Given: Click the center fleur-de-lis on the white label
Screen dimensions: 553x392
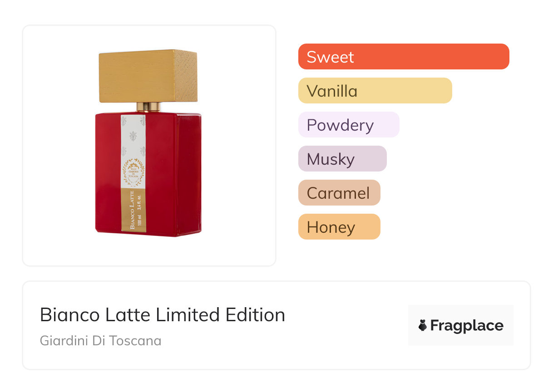Looking at the screenshot, I should pos(133,136).
